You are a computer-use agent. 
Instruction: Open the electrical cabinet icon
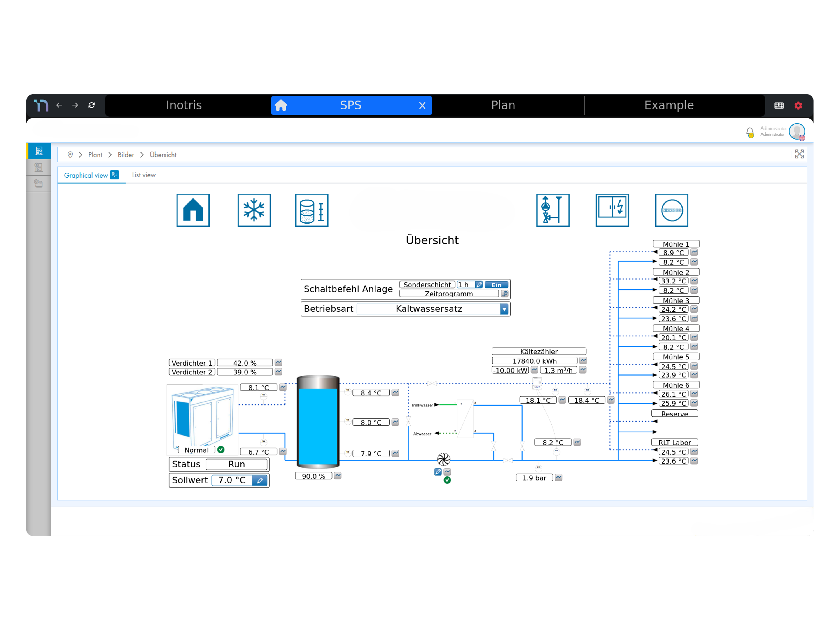coord(612,210)
